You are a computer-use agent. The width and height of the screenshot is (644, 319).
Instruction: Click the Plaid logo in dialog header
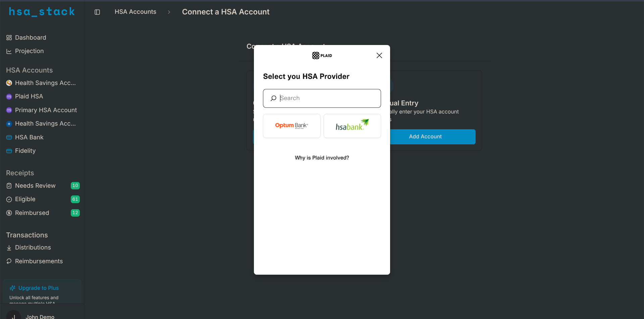coord(322,55)
